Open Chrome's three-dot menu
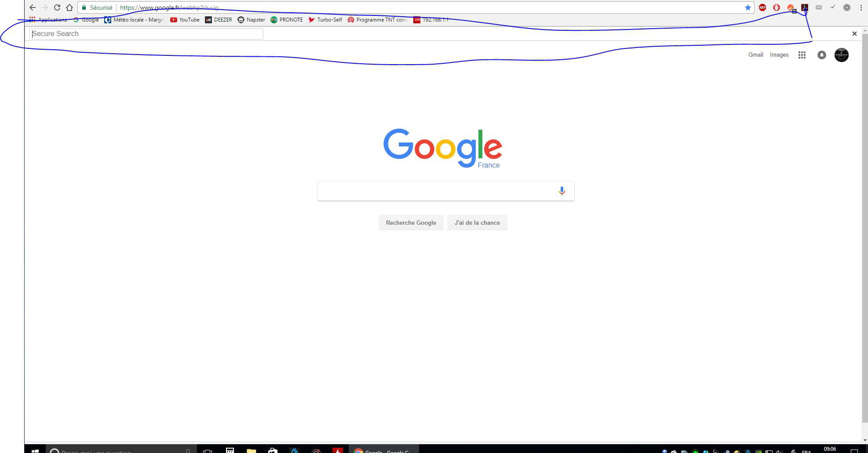Viewport: 868px width, 453px height. 861,7
